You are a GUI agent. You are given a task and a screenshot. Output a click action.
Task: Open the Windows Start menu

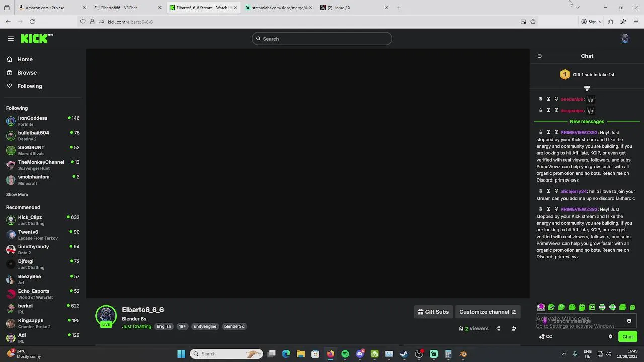[x=181, y=354]
